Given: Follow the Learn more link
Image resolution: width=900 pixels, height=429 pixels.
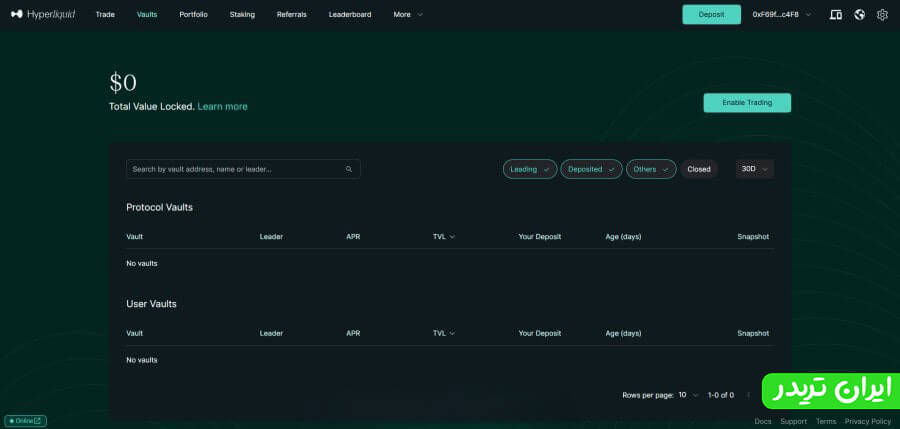Looking at the screenshot, I should (222, 106).
